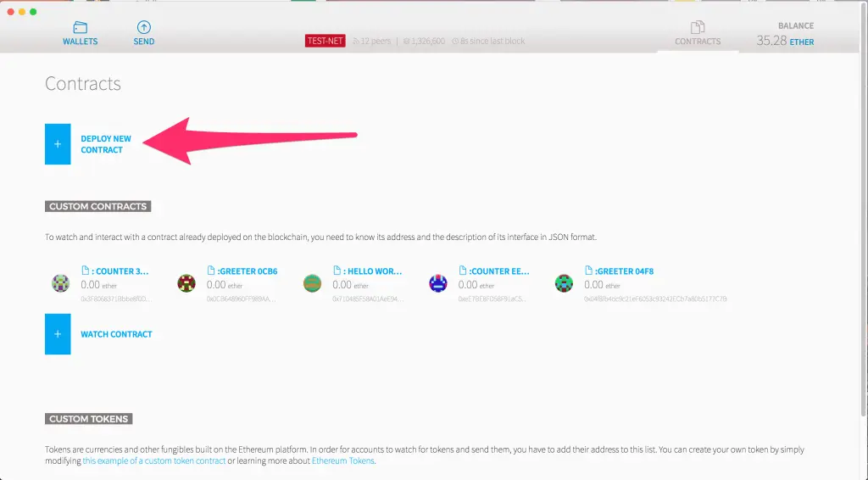Click the DEPLOY NEW CONTRACT label
Viewport: 868px width, 480px height.
106,144
